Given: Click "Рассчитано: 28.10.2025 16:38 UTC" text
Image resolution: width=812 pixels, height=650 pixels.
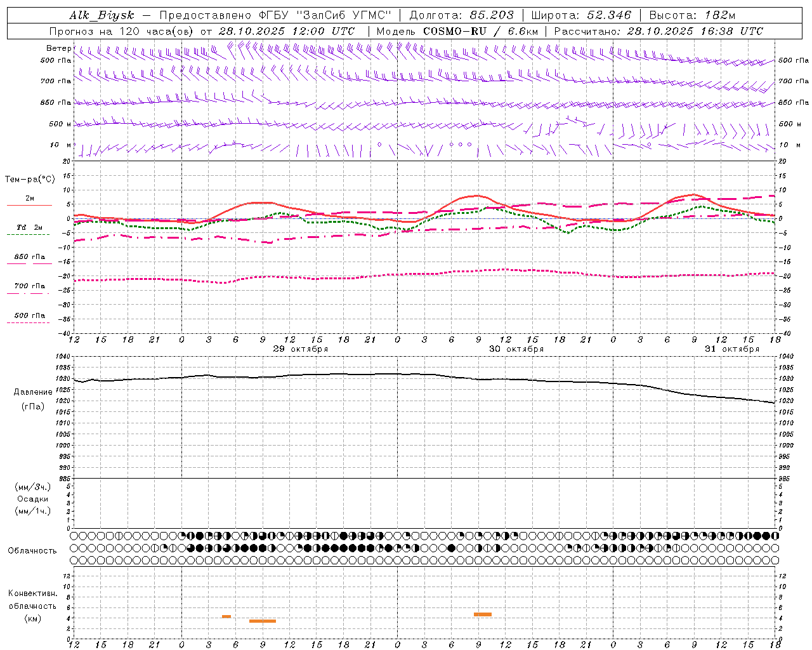Looking at the screenshot, I should pos(658,31).
